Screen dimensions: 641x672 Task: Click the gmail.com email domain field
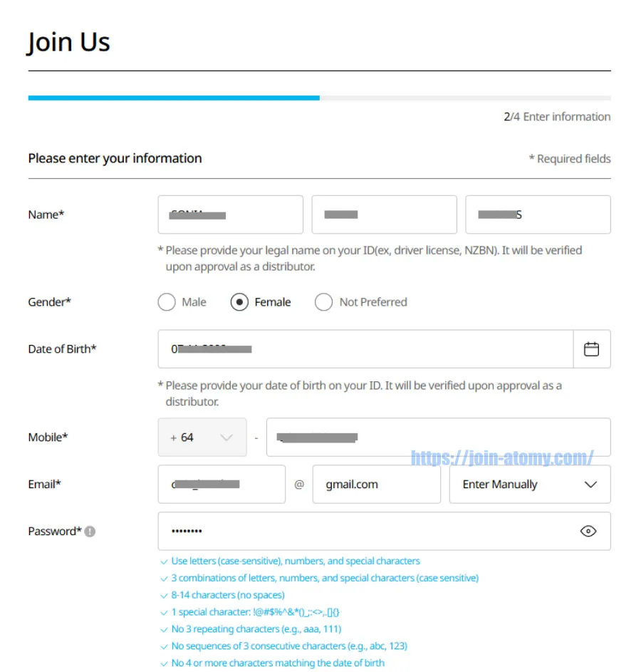click(x=376, y=484)
